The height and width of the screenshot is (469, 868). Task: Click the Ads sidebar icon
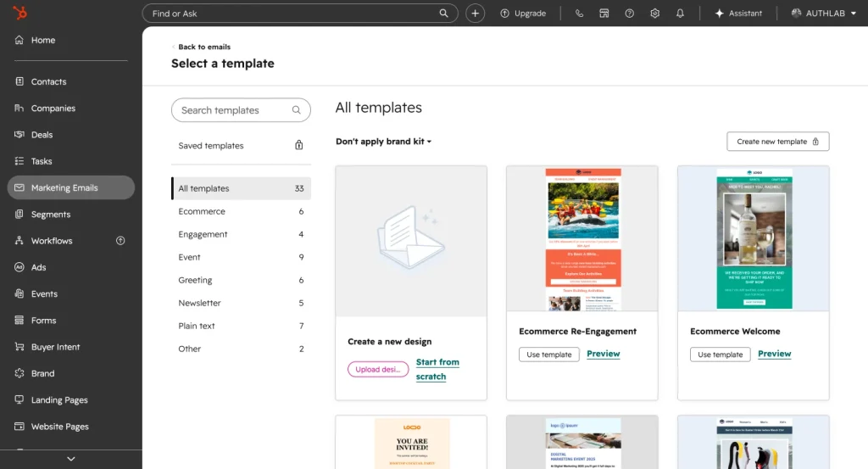click(19, 267)
